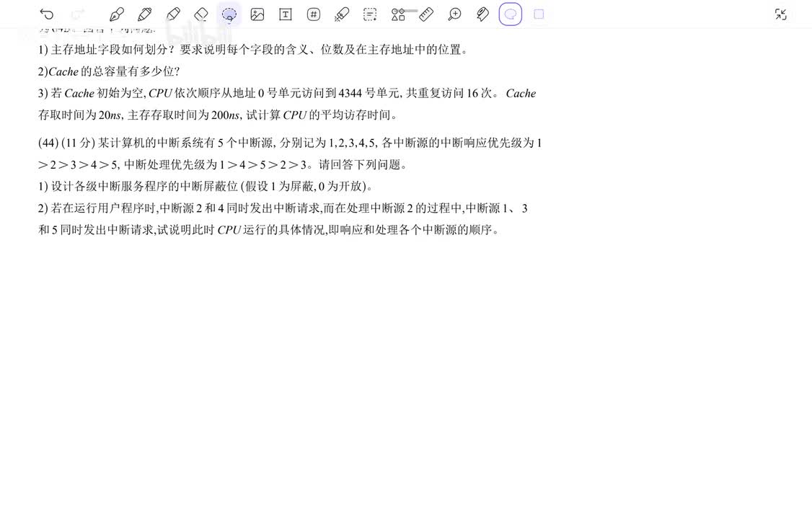Open the shapes tool

pyautogui.click(x=398, y=14)
